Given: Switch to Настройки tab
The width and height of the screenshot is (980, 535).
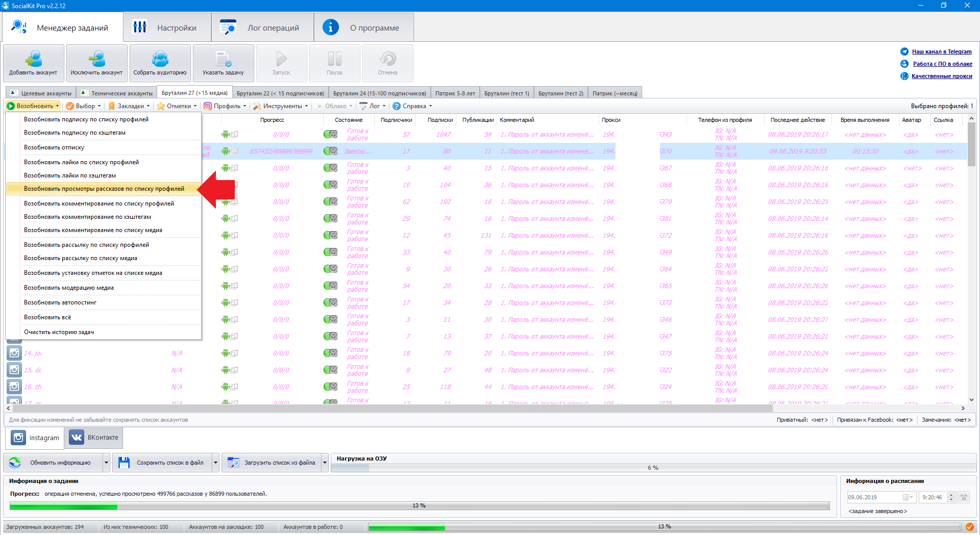Looking at the screenshot, I should click(167, 28).
